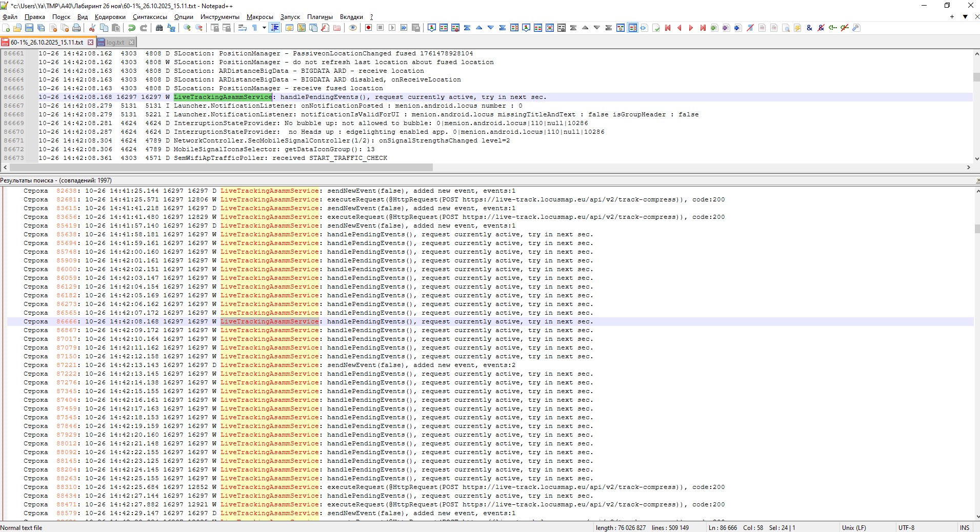The image size is (980, 532).
Task: Click line number 86669 in editor margin
Action: point(14,123)
